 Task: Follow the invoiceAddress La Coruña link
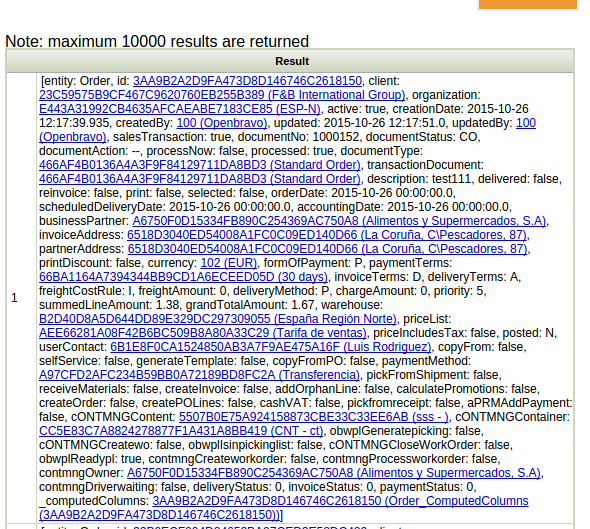pos(327,235)
